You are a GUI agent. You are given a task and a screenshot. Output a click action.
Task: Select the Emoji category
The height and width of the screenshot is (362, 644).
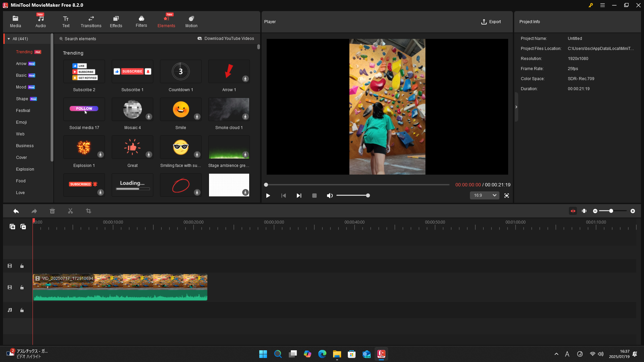point(21,122)
